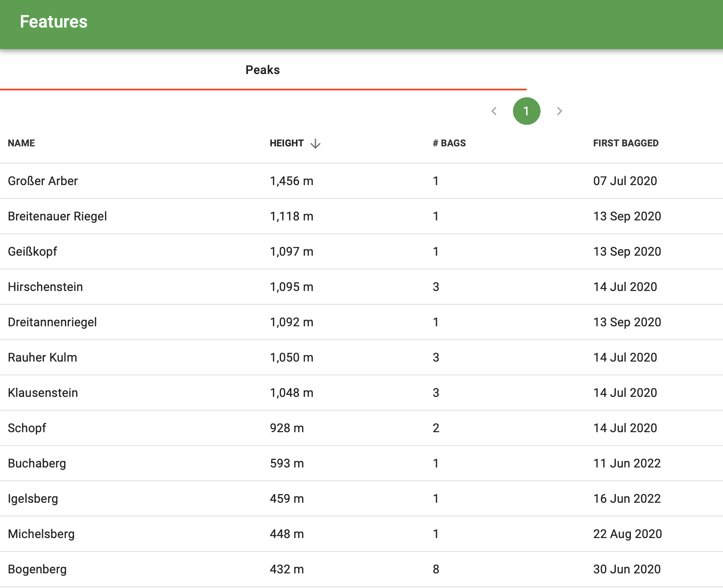This screenshot has width=723, height=588.
Task: Open the Großer Arber peak row
Action: pyautogui.click(x=43, y=181)
